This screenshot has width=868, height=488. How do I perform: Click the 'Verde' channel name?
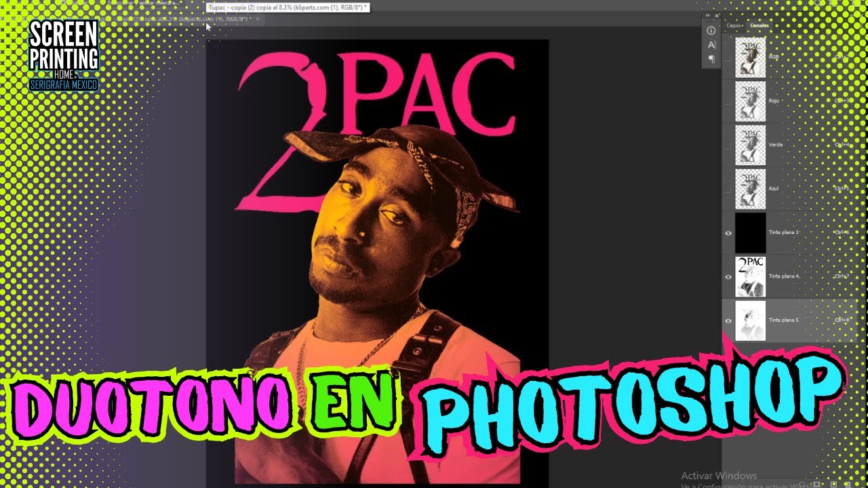(775, 144)
